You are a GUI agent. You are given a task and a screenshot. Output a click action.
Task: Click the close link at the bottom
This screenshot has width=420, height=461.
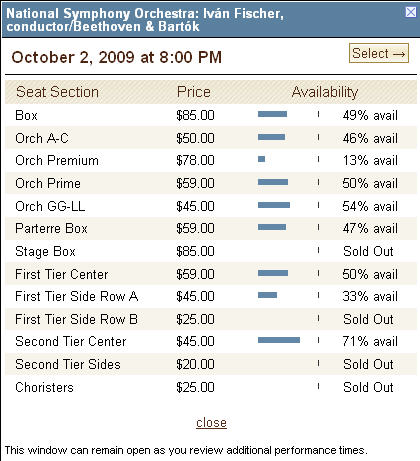pos(211,423)
